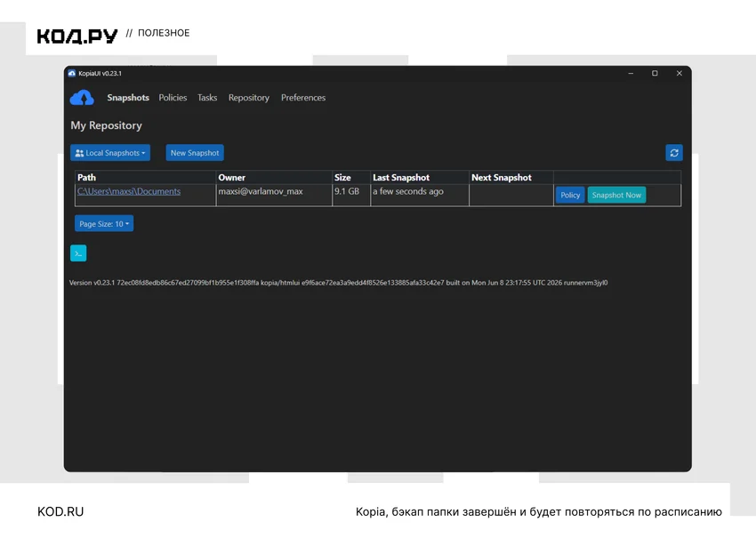
Task: Open the Snapshots tab
Action: click(128, 98)
